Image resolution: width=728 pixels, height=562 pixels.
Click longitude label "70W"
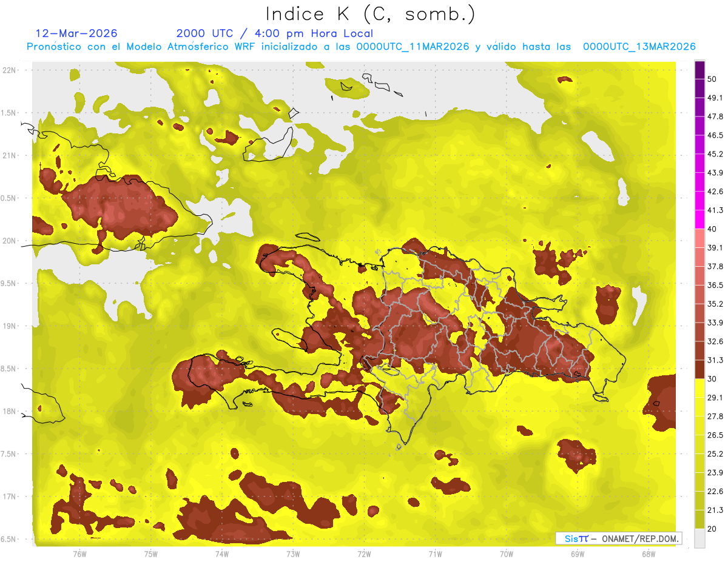coord(507,554)
